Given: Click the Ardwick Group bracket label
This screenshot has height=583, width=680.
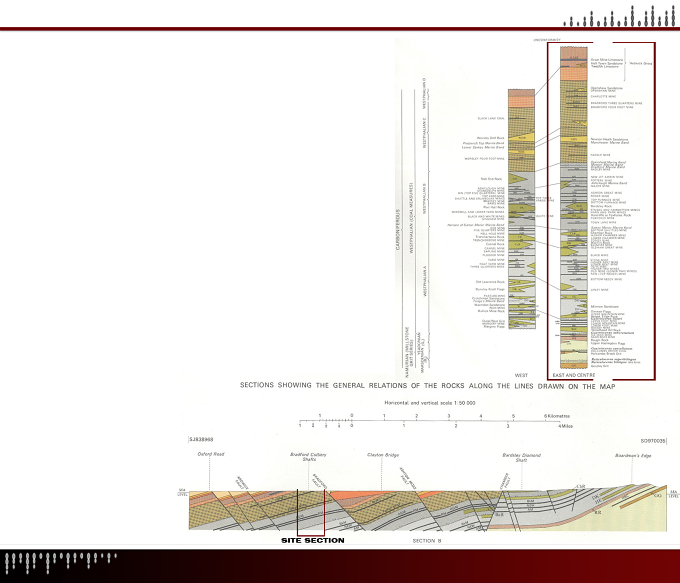Looking at the screenshot, I should pyautogui.click(x=641, y=63).
